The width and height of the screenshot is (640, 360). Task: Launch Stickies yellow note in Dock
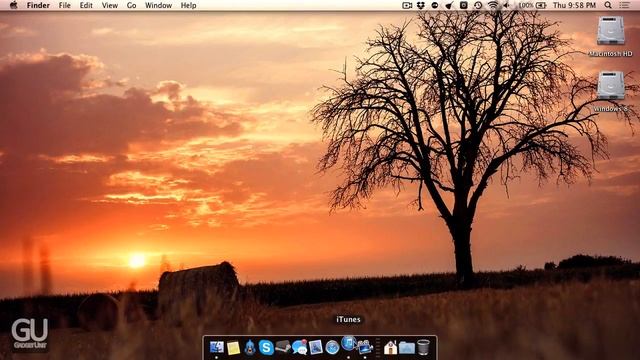coord(233,348)
